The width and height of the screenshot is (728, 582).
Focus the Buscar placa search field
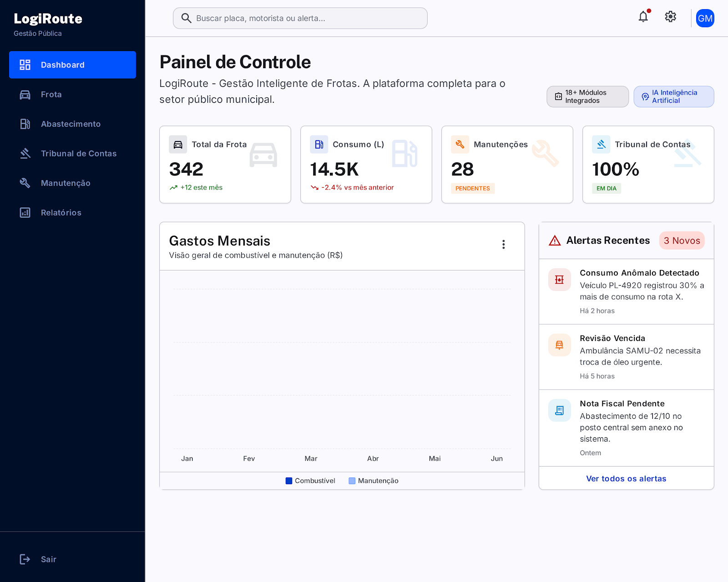(x=300, y=18)
